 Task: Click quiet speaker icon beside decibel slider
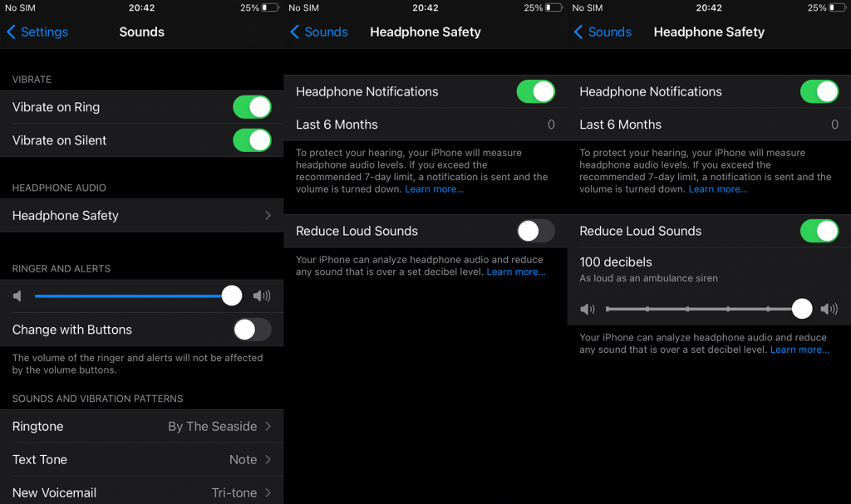coord(588,309)
